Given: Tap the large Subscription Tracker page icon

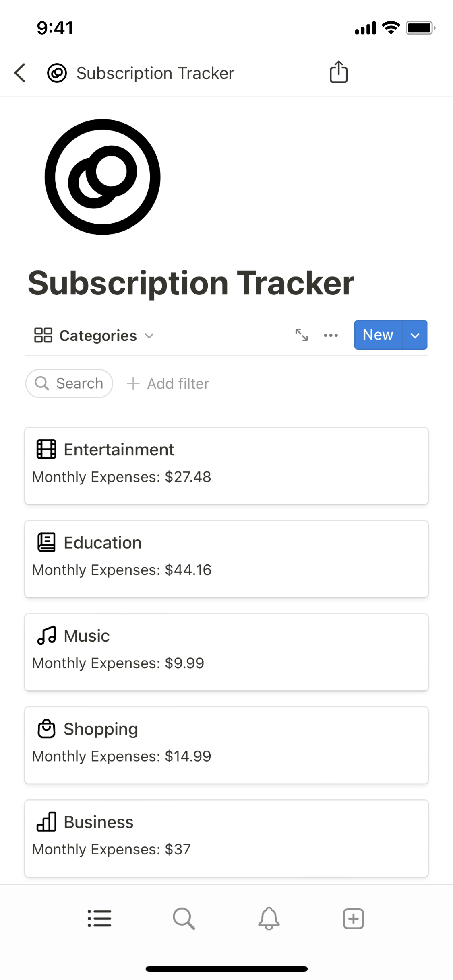Looking at the screenshot, I should [103, 177].
